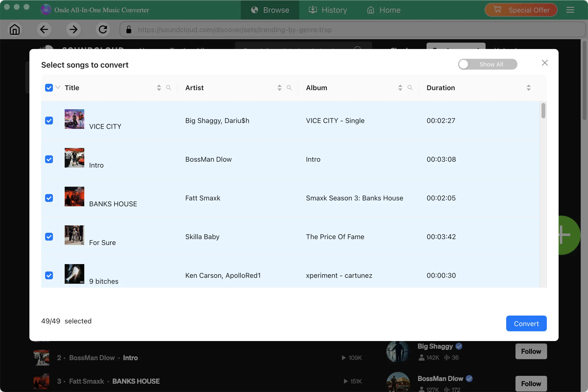Click the 00:03:42 duration value
588x392 pixels.
441,237
